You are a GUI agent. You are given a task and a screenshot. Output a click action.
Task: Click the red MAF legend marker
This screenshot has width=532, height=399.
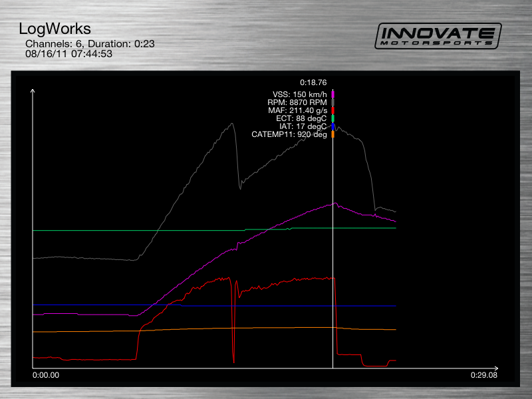332,110
